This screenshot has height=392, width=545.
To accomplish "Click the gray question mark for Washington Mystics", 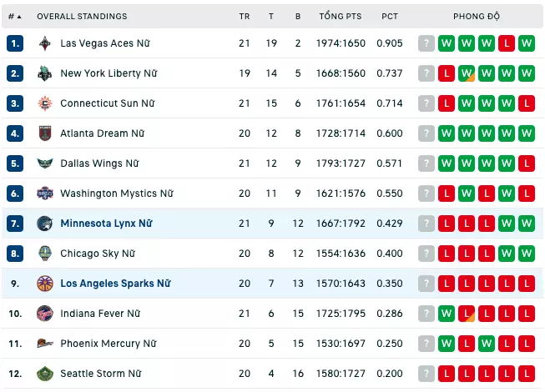I will (x=426, y=193).
